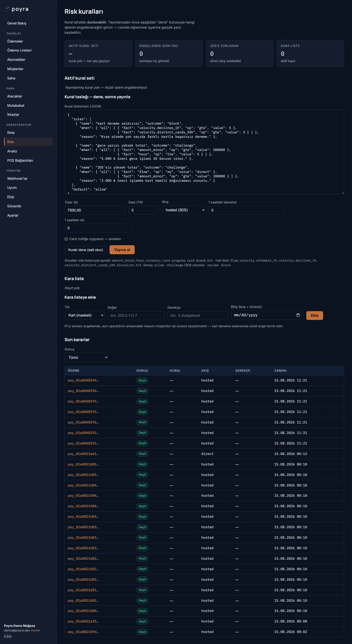352x644 pixels.
Task: Open Ekip page
Action: pos(28,197)
